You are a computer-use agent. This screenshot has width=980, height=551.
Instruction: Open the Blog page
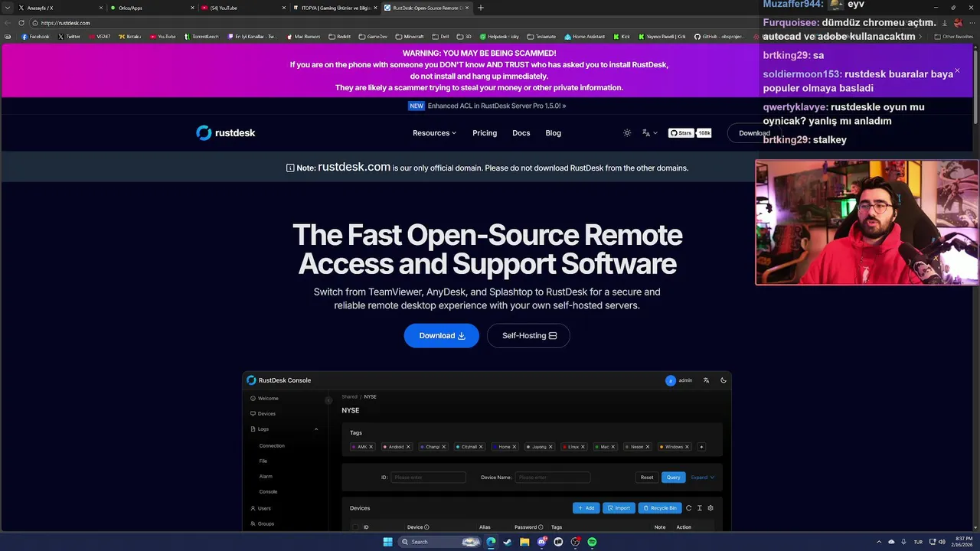pos(554,133)
